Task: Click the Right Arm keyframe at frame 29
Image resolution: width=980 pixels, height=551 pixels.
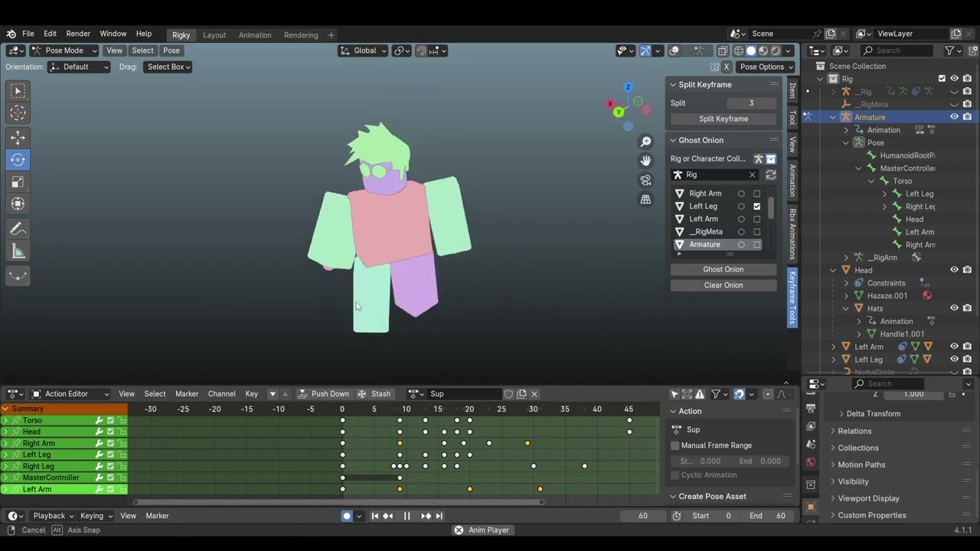Action: pyautogui.click(x=528, y=443)
